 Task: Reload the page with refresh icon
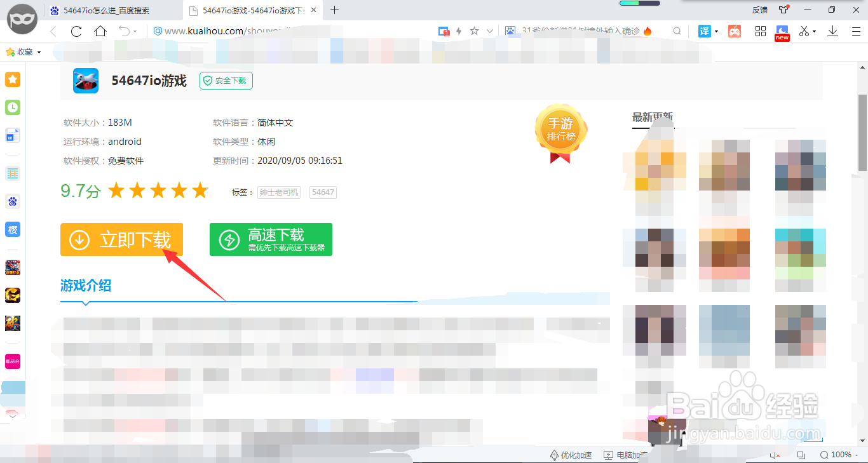click(x=76, y=31)
